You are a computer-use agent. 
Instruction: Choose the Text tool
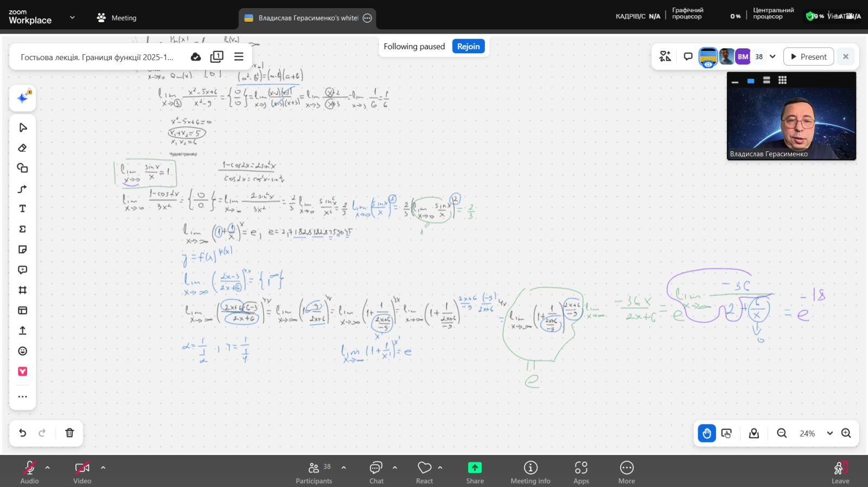pyautogui.click(x=22, y=209)
